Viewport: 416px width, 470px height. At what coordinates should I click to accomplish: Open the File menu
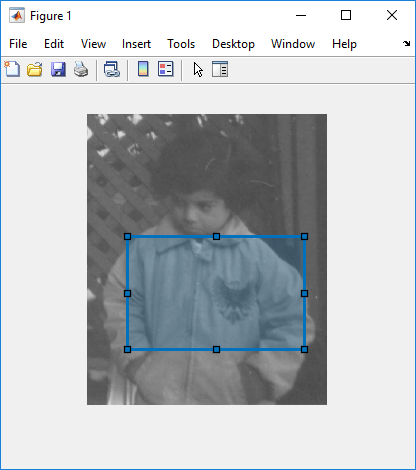(x=18, y=44)
